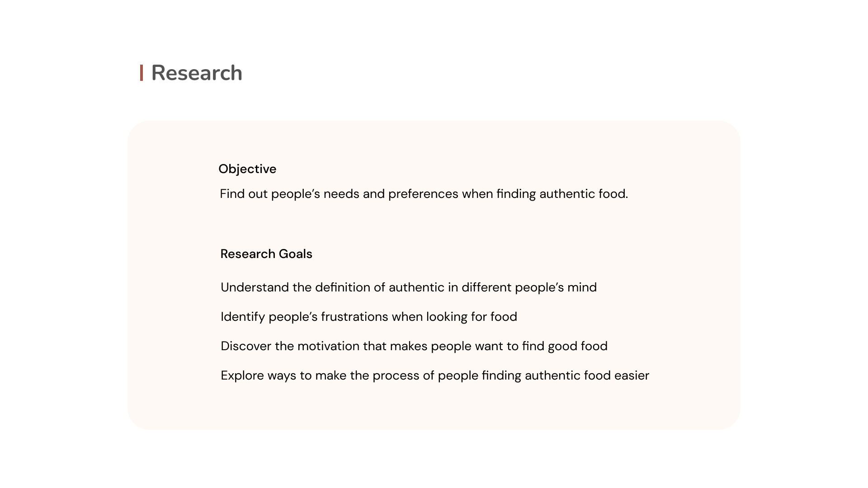Screen dimensions: 868x488
Task: Click the word "Understand" in first goal
Action: pyautogui.click(x=255, y=287)
